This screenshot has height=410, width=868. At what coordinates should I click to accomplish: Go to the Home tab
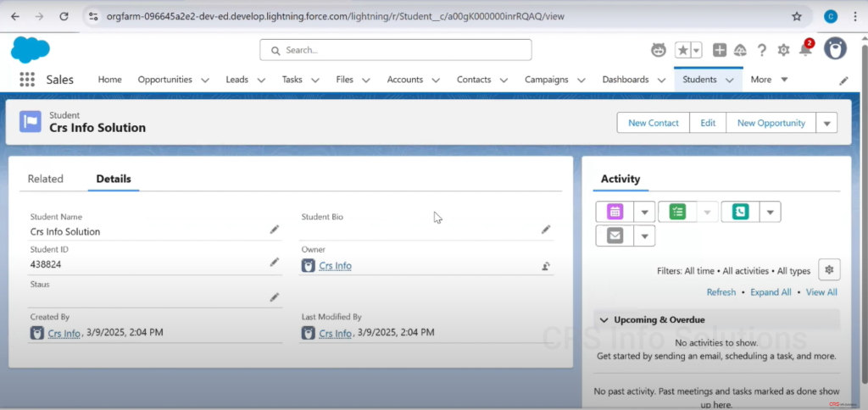click(x=109, y=80)
